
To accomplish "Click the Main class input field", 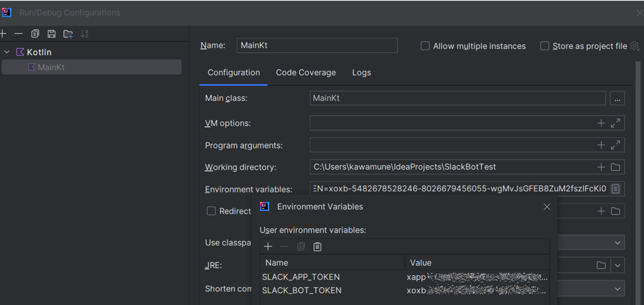I will pyautogui.click(x=458, y=99).
